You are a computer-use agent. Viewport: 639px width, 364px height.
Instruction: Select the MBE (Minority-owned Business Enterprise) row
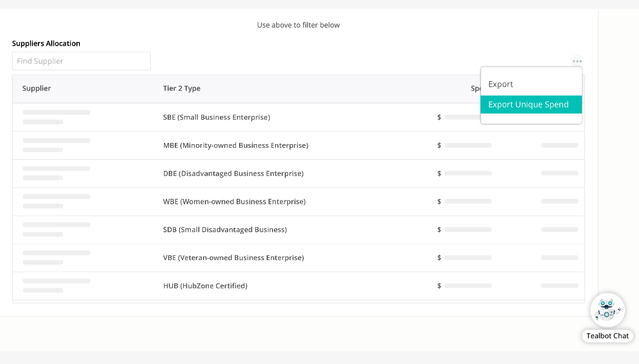pos(235,145)
